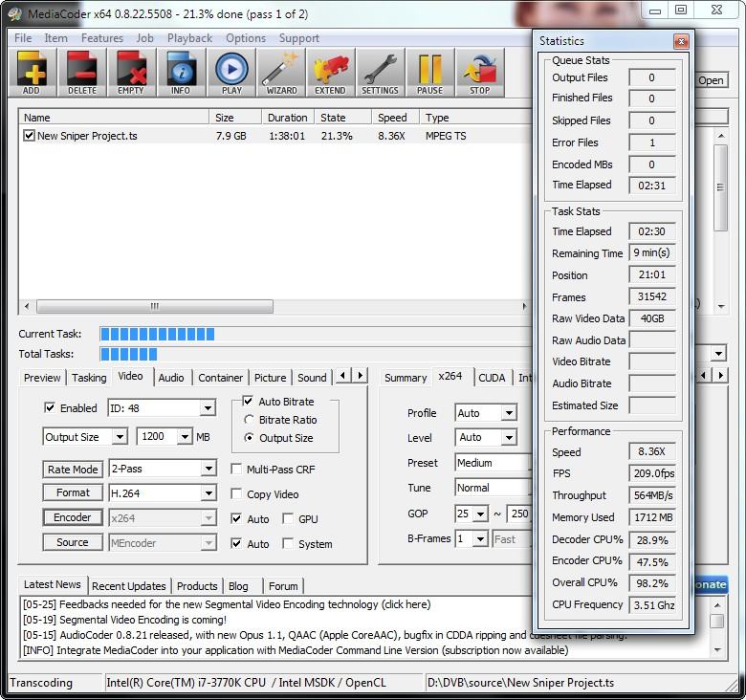Click the Source button
746x700 pixels.
click(73, 542)
